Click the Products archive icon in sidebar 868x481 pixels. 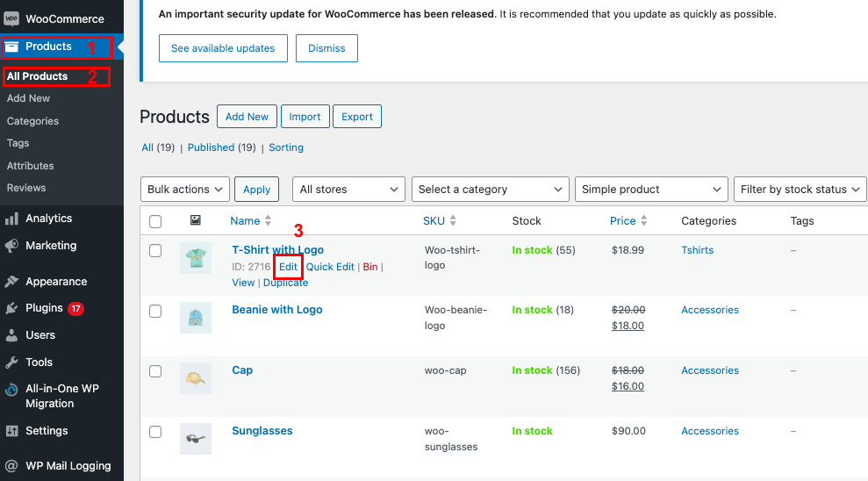(x=11, y=47)
